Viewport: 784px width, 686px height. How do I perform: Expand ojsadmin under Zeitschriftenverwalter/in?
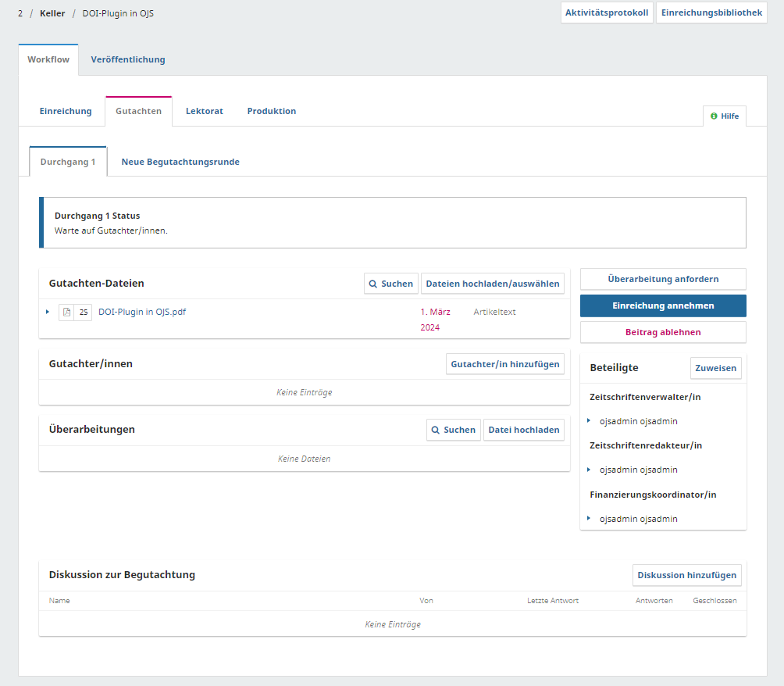coord(589,421)
